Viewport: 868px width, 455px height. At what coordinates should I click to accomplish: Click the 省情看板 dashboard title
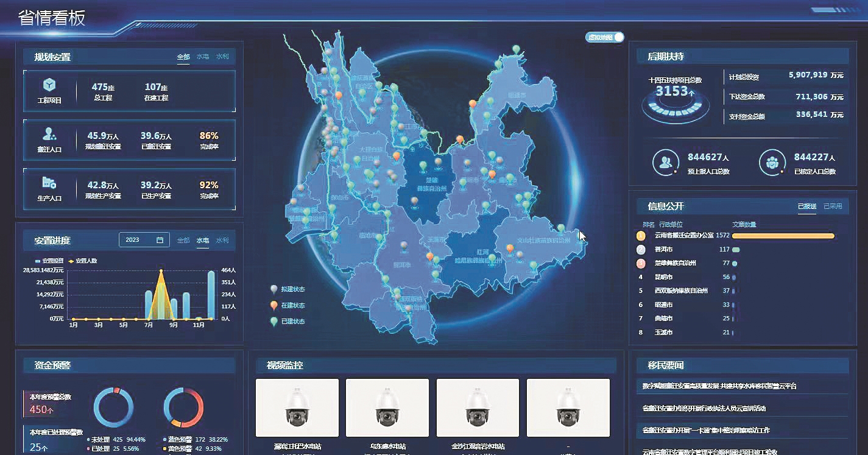[x=52, y=18]
